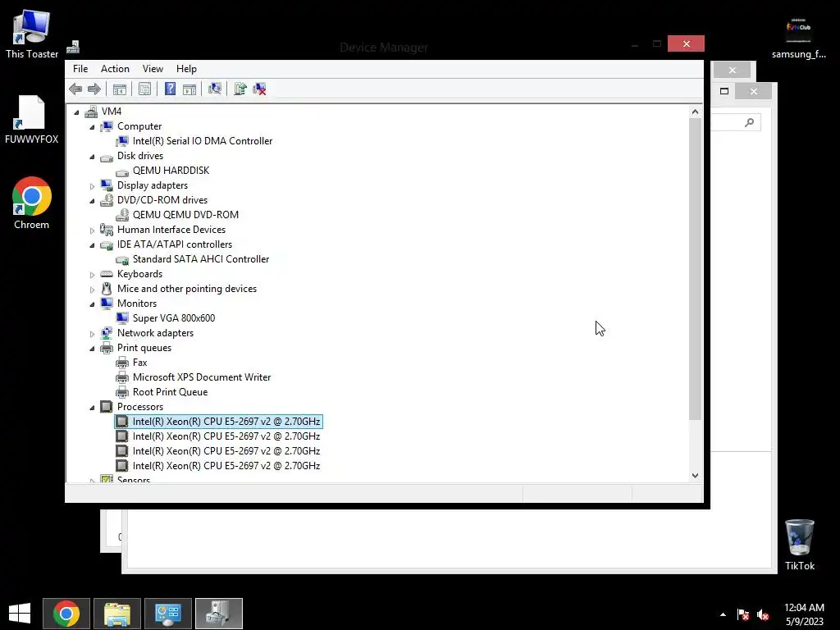Maximize the background window
840x630 pixels.
pos(724,91)
